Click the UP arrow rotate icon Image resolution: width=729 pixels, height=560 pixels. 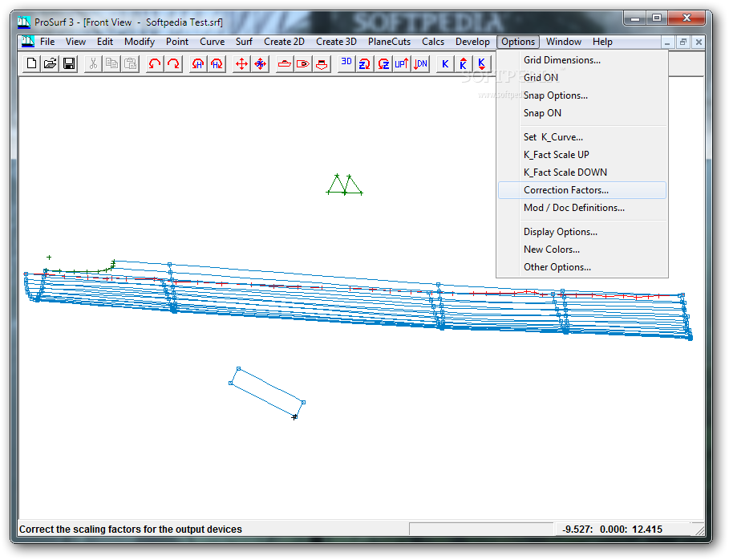(x=401, y=63)
